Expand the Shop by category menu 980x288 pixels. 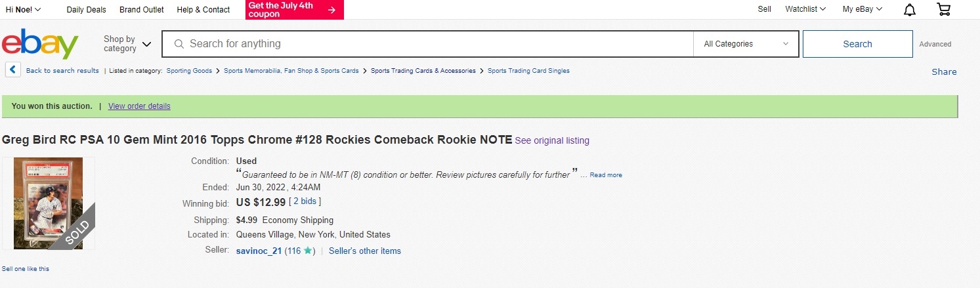point(127,44)
